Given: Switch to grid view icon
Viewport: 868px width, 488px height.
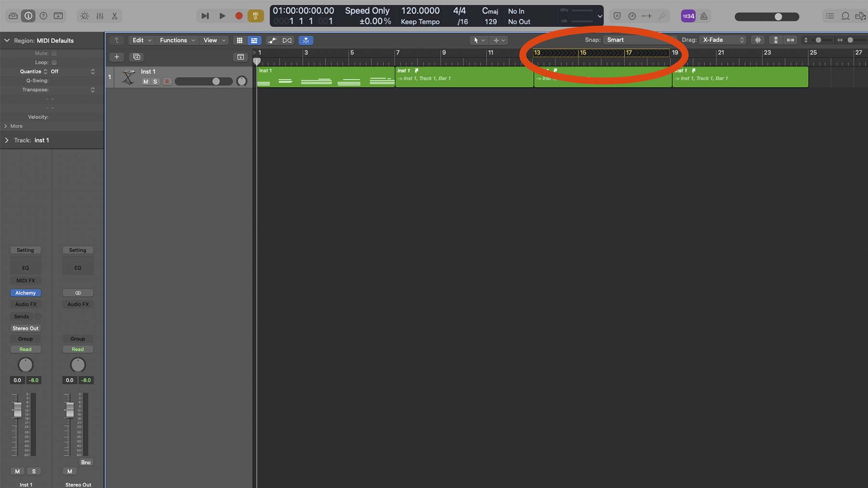Looking at the screenshot, I should click(240, 40).
